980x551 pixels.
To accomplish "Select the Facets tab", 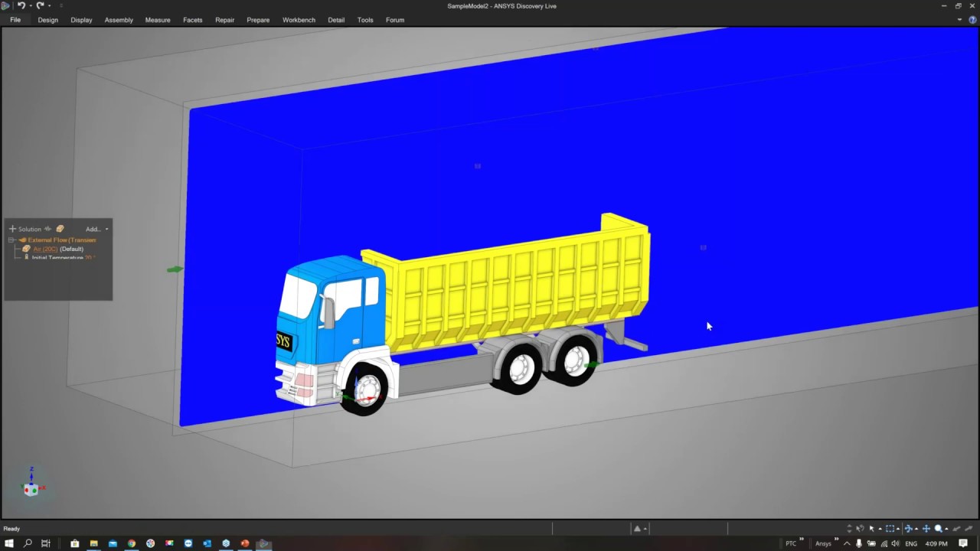I will 193,20.
